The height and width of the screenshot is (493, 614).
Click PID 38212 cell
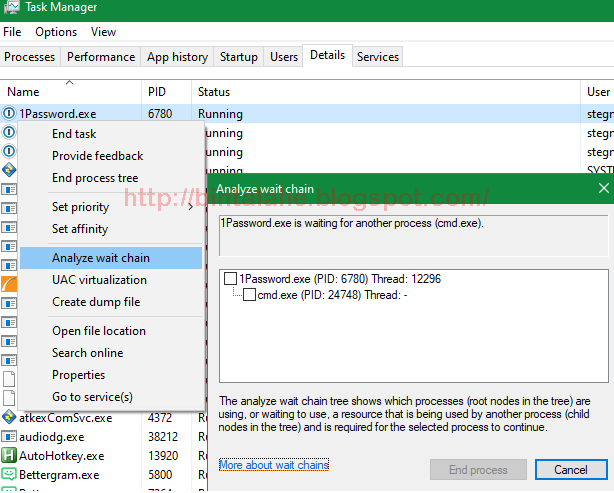click(163, 437)
